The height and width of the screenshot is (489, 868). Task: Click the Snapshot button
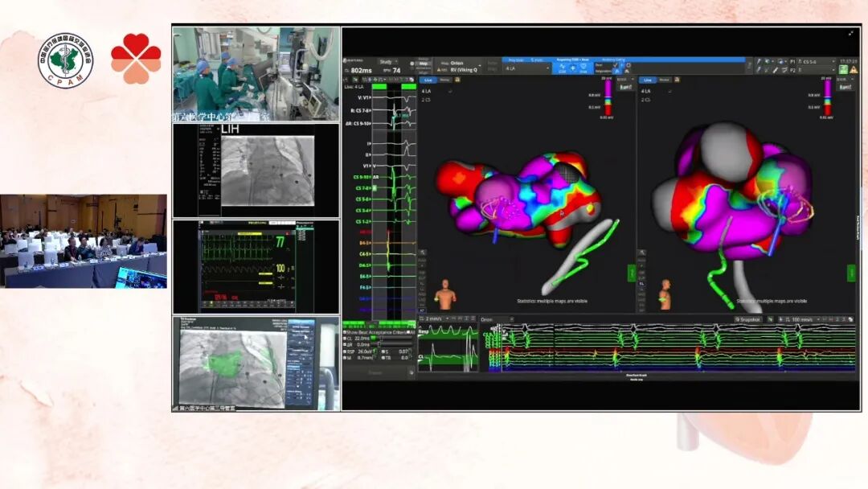pyautogui.click(x=746, y=319)
